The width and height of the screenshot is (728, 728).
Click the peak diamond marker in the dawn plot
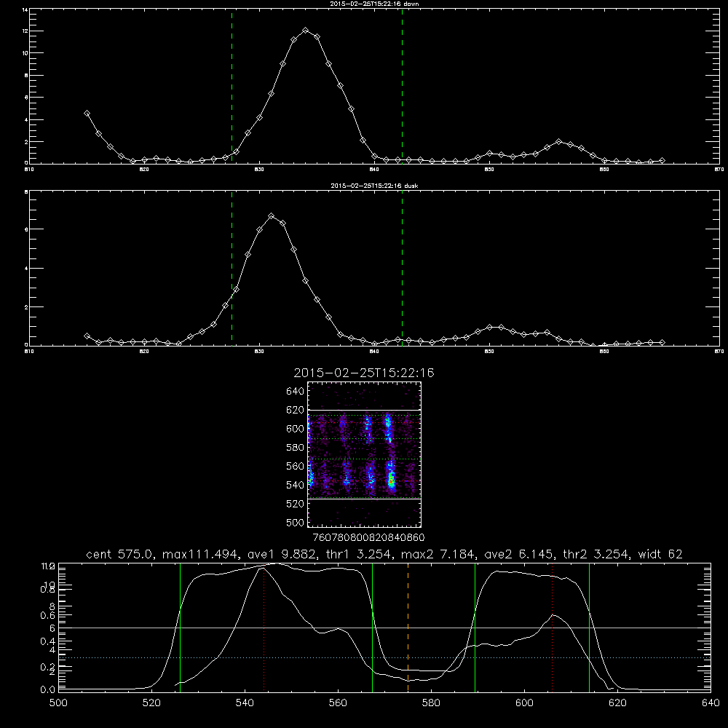(x=305, y=30)
